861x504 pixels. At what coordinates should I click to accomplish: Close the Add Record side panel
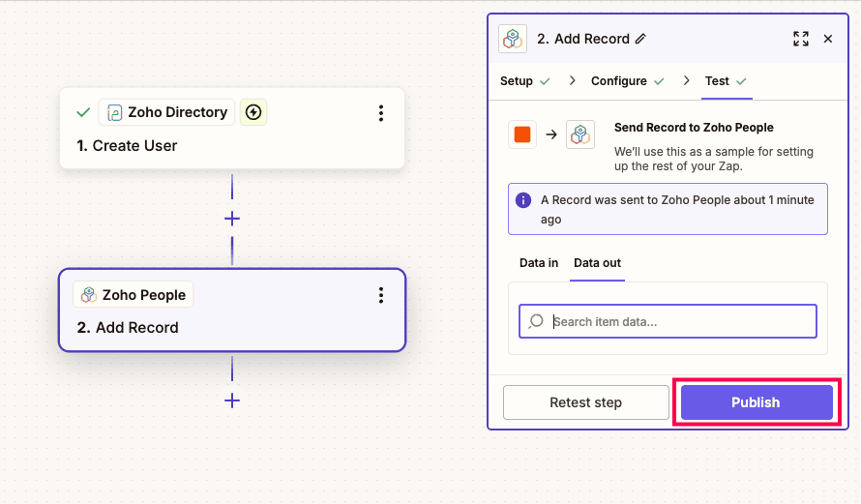(x=828, y=39)
